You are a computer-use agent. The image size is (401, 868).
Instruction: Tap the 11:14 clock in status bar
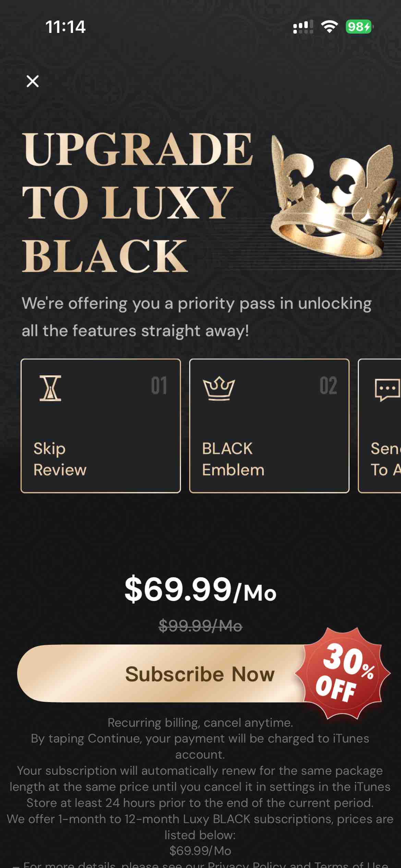65,27
